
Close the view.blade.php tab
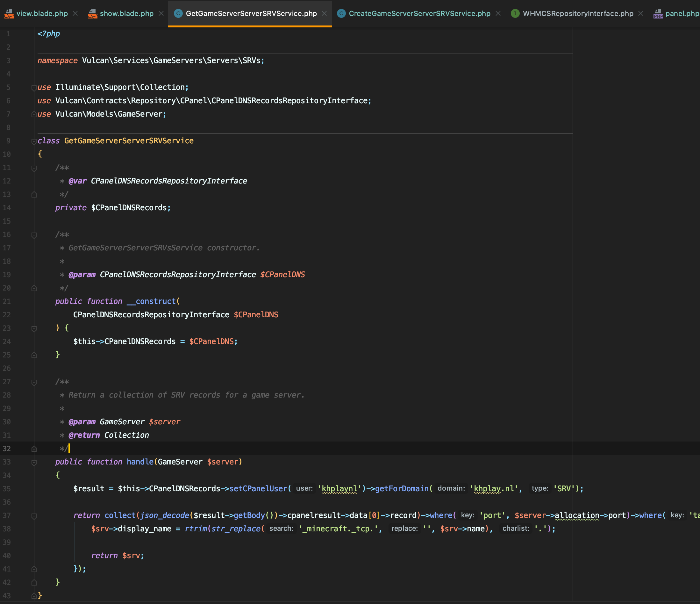point(75,13)
